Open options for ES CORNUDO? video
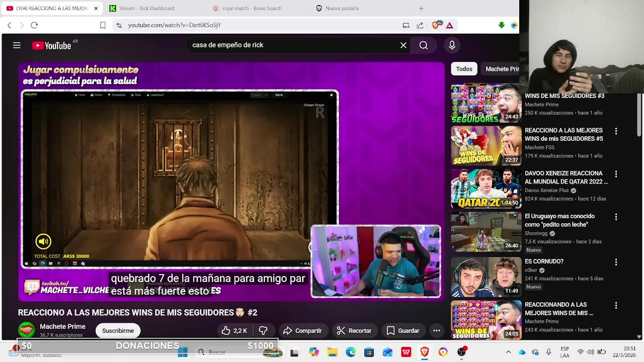The height and width of the screenshot is (362, 644). point(616,262)
